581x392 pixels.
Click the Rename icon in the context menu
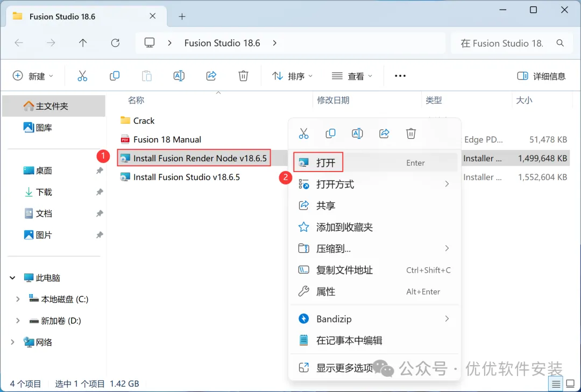coord(357,133)
